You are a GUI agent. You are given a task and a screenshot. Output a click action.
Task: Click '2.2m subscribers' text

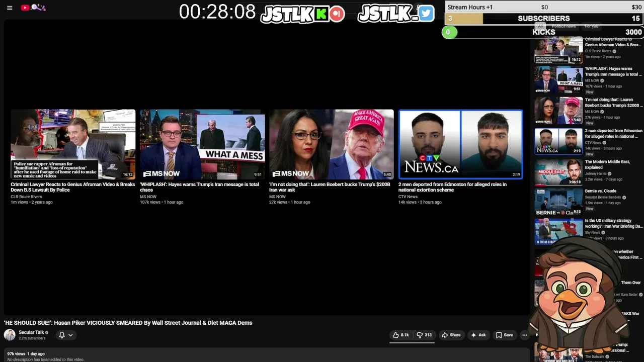coord(32,338)
